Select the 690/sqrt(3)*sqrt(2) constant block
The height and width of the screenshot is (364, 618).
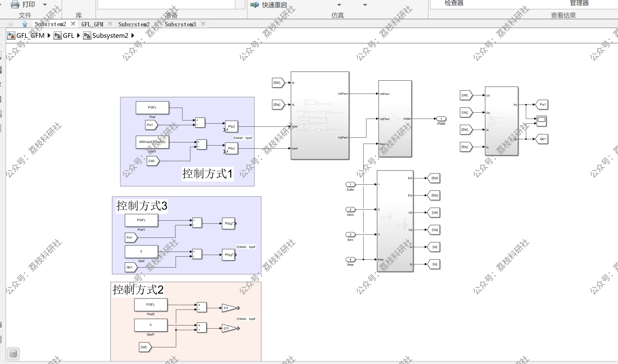[152, 142]
